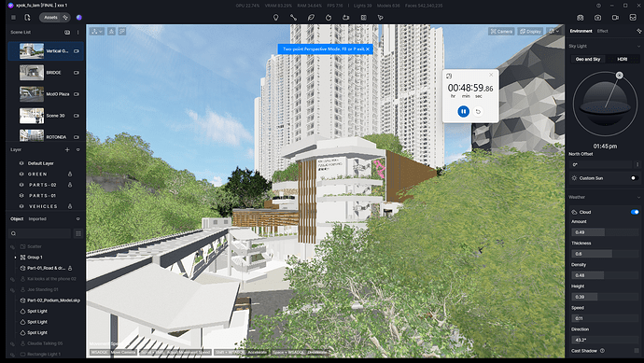Collapse the Weather section
This screenshot has height=363, width=644.
click(638, 198)
